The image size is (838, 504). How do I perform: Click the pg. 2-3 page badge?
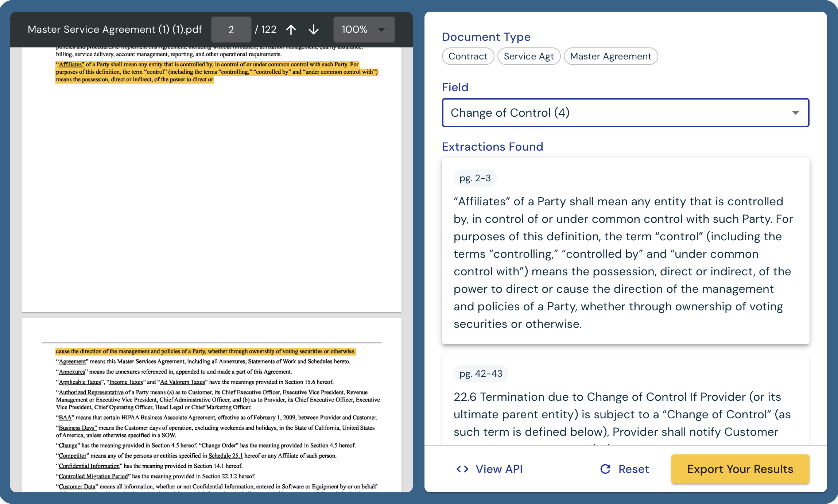[x=475, y=178]
